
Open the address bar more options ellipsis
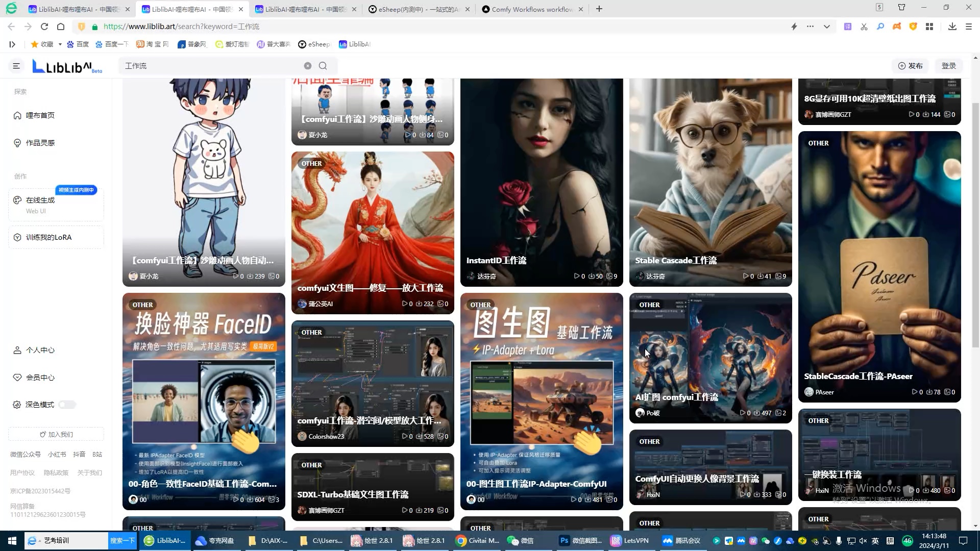click(810, 27)
